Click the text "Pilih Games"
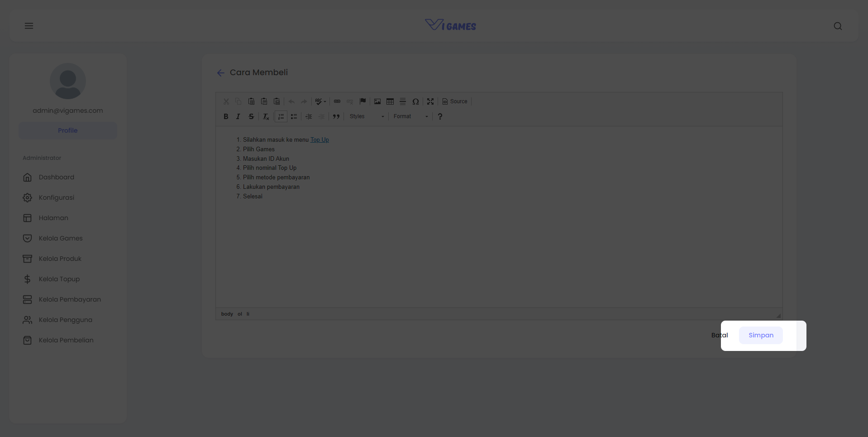Screen dimensions: 868x437 pos(259,149)
